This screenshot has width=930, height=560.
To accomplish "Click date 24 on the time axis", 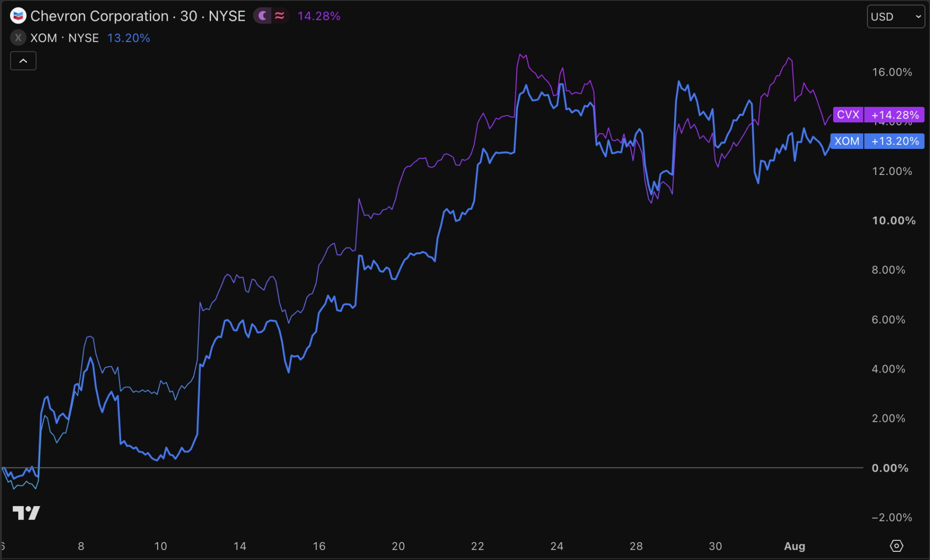I will coord(557,546).
